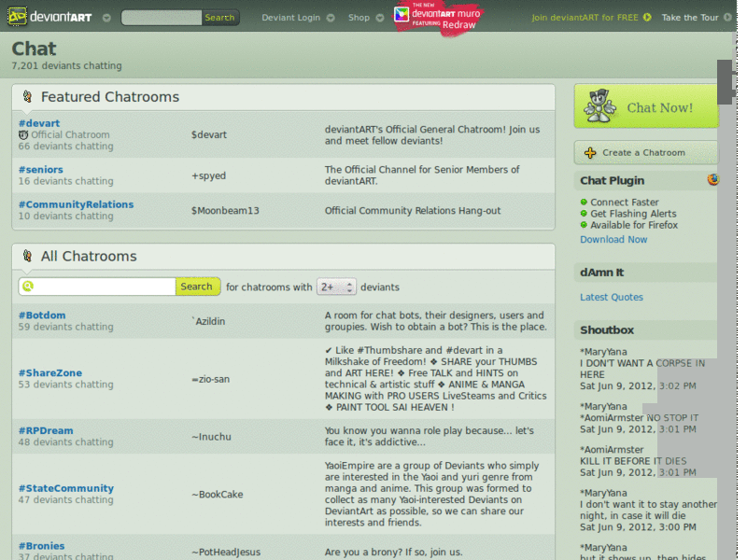Viewport: 747px width, 560px height.
Task: Click Take the Tour link
Action: [689, 18]
